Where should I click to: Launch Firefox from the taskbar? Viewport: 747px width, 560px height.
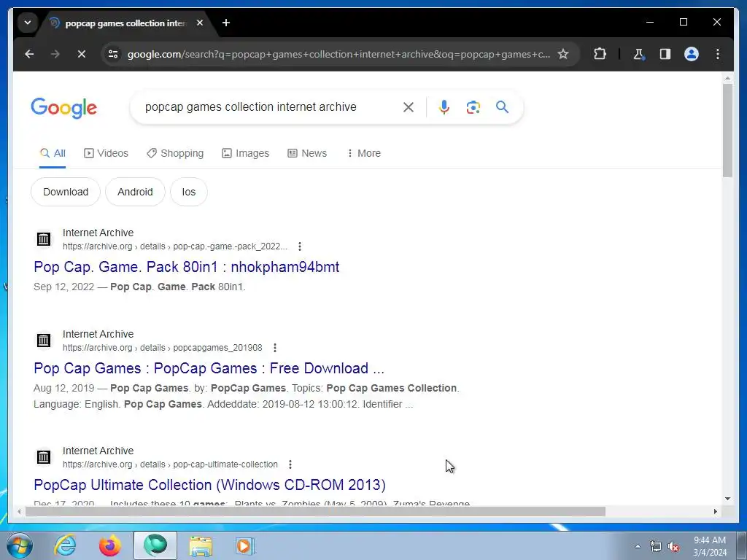(x=109, y=545)
